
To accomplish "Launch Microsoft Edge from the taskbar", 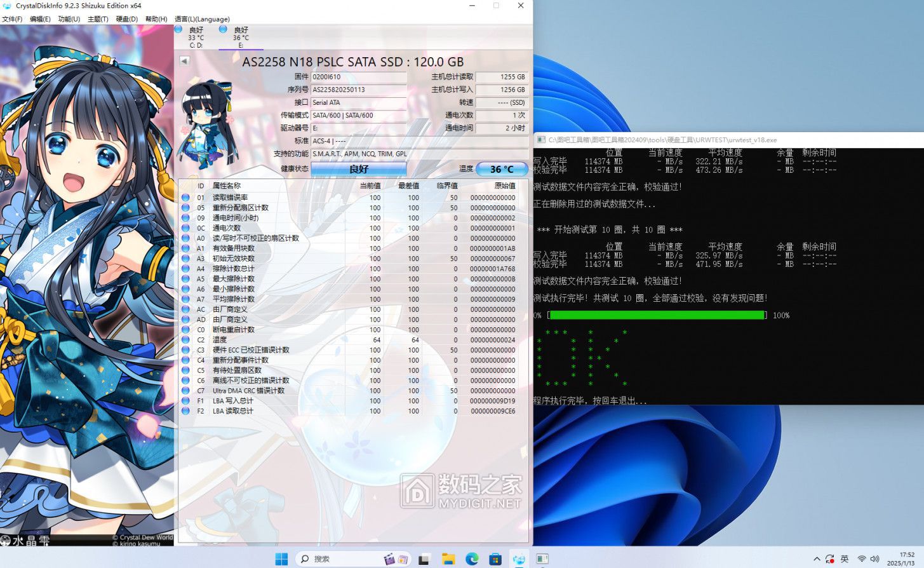I will [472, 558].
